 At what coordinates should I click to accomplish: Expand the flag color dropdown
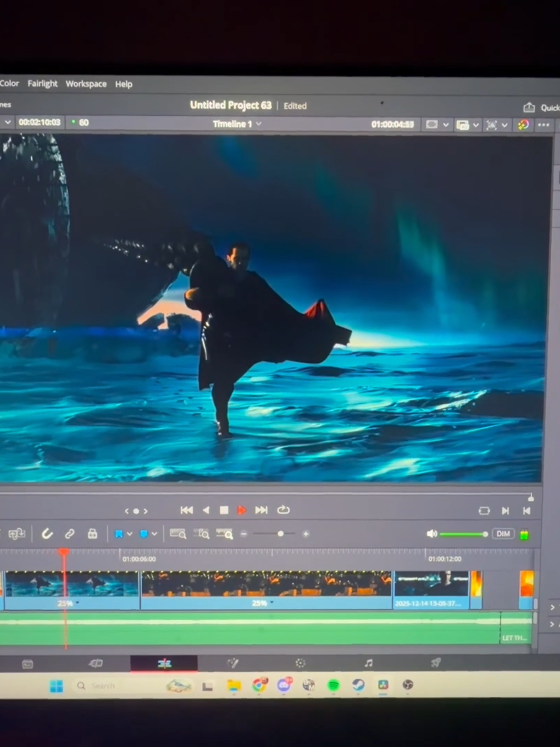(130, 534)
